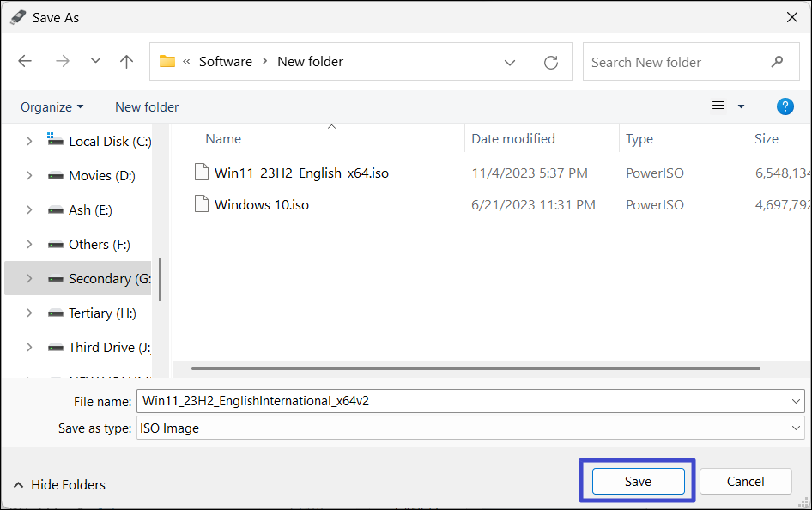Click the blue Help question mark icon
The image size is (812, 510).
click(x=785, y=106)
